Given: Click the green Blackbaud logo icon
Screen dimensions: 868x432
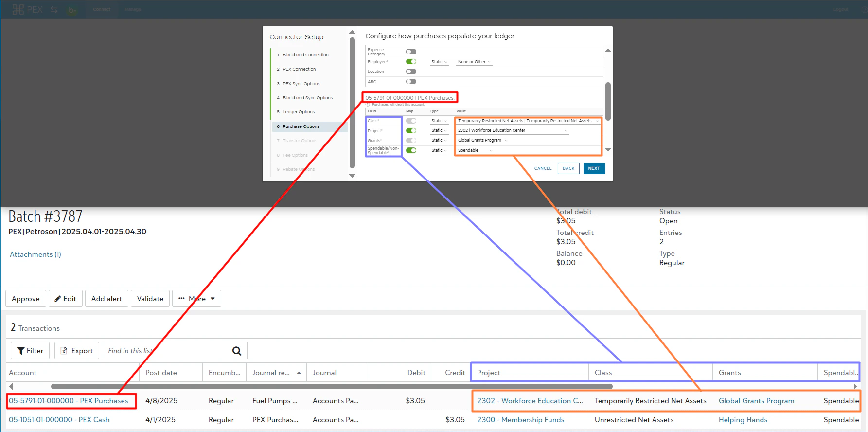Looking at the screenshot, I should (x=72, y=9).
